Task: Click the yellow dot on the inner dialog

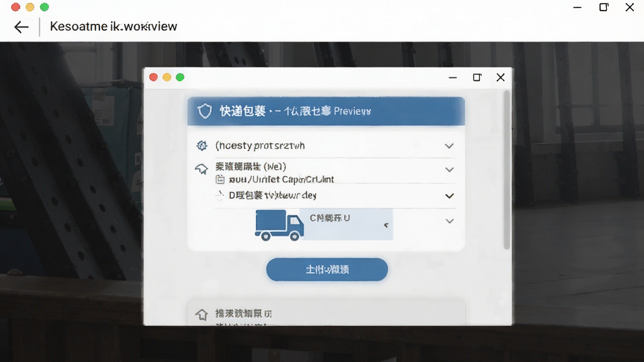Action: [x=167, y=77]
